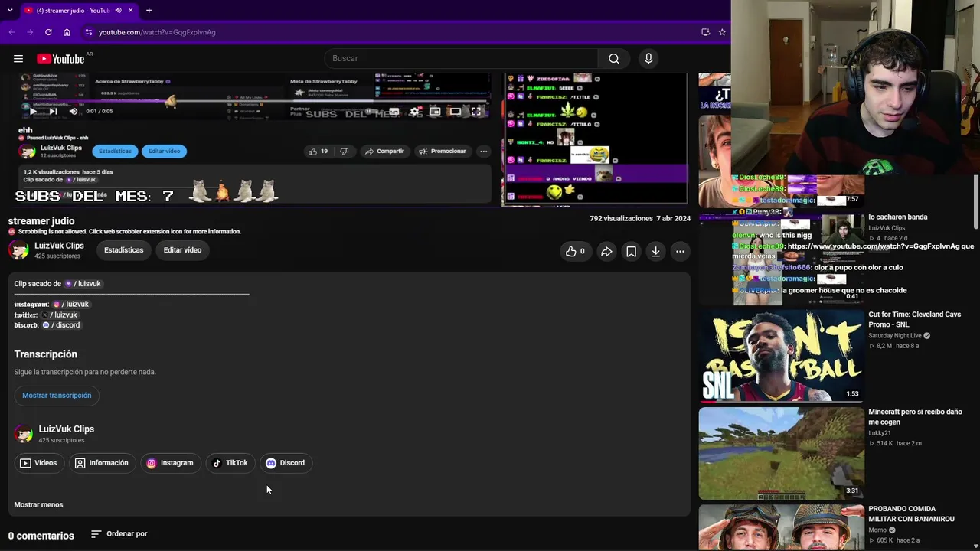The image size is (980, 551).
Task: Reload the page
Action: 48,32
